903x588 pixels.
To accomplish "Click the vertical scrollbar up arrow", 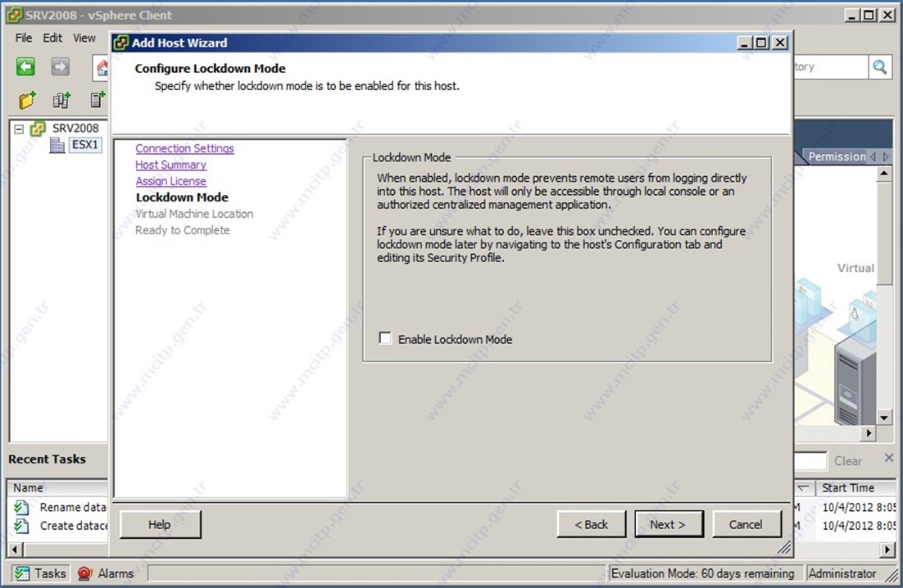I will pos(884,174).
